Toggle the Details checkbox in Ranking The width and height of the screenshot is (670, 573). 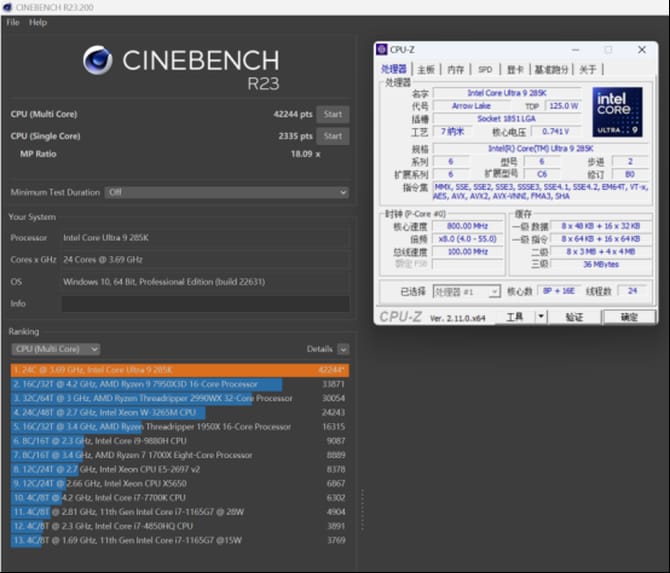[x=343, y=349]
